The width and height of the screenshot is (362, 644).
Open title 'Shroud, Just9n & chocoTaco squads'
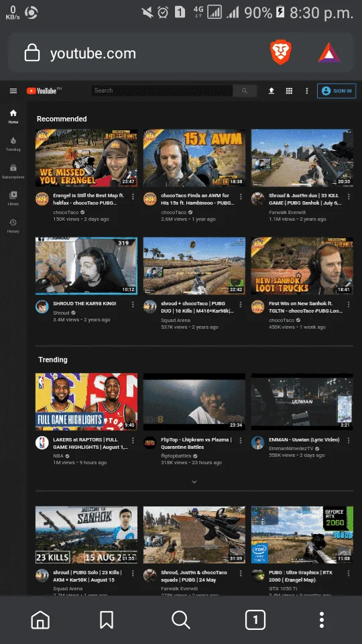tap(194, 576)
